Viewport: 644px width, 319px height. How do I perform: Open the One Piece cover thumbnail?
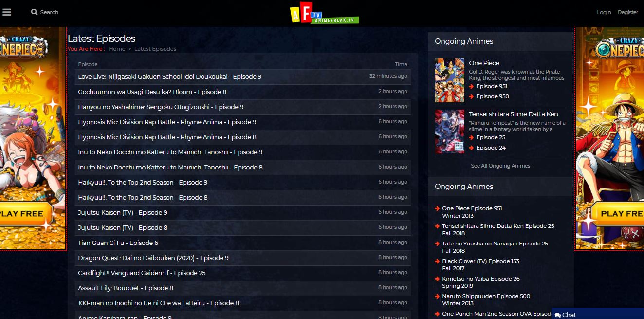(x=450, y=80)
